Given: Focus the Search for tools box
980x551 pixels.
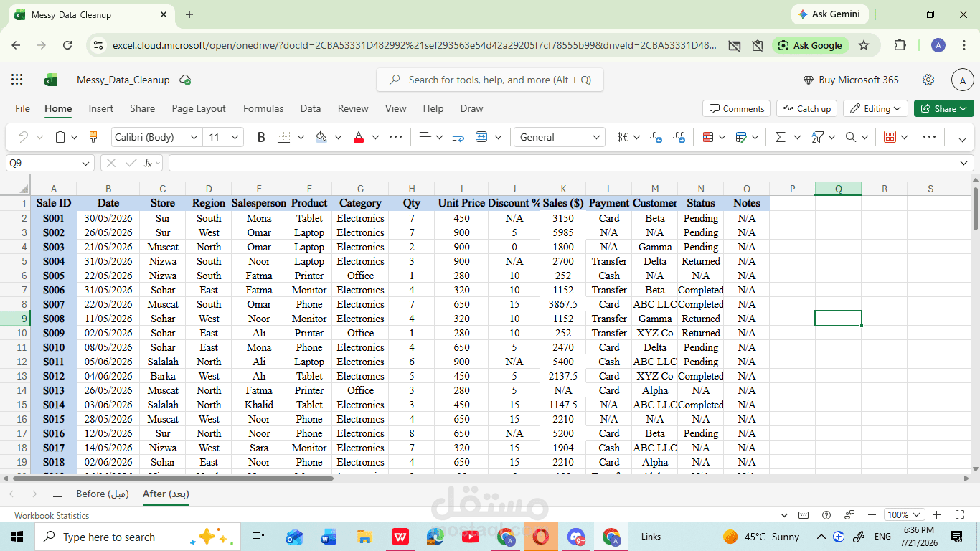Looking at the screenshot, I should pos(490,80).
